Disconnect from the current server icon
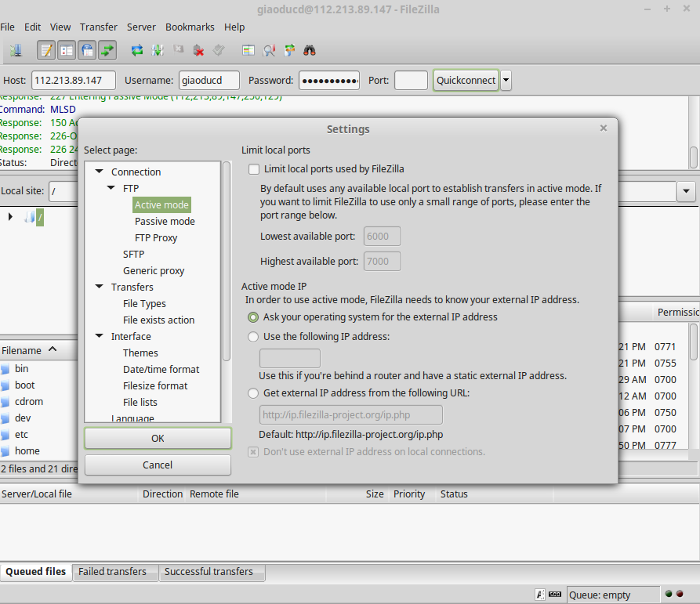Screen dimensions: 700x604 [198, 50]
